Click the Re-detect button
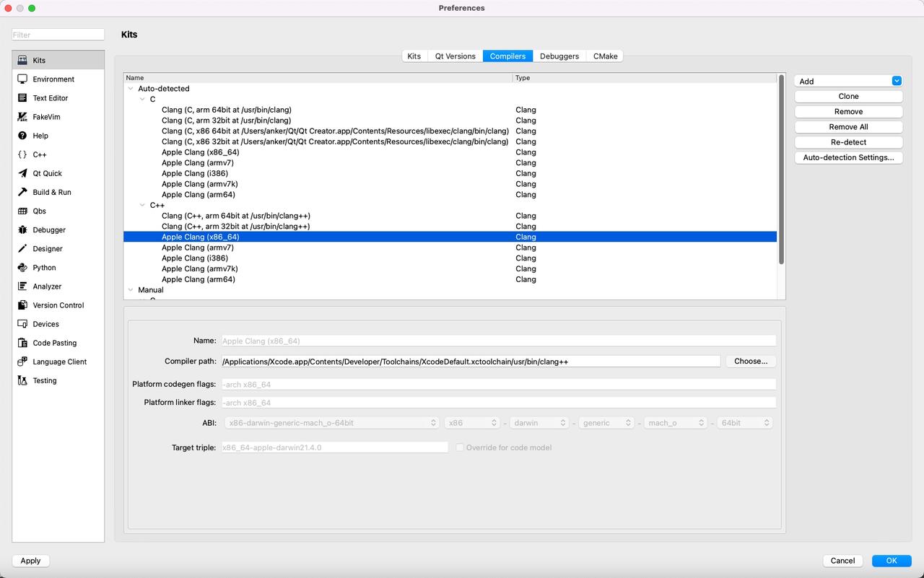 coord(848,142)
